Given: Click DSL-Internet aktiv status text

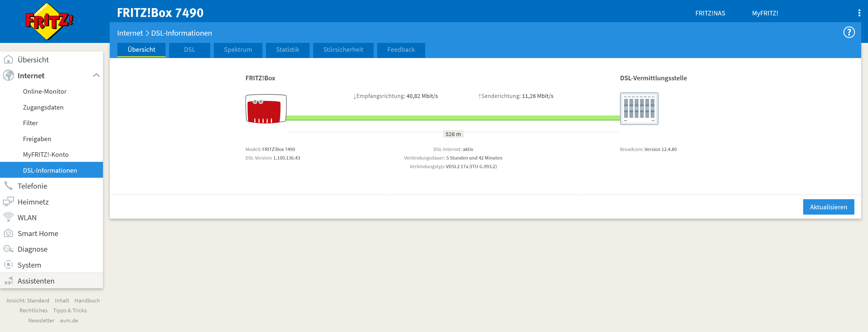Looking at the screenshot, I should 453,149.
